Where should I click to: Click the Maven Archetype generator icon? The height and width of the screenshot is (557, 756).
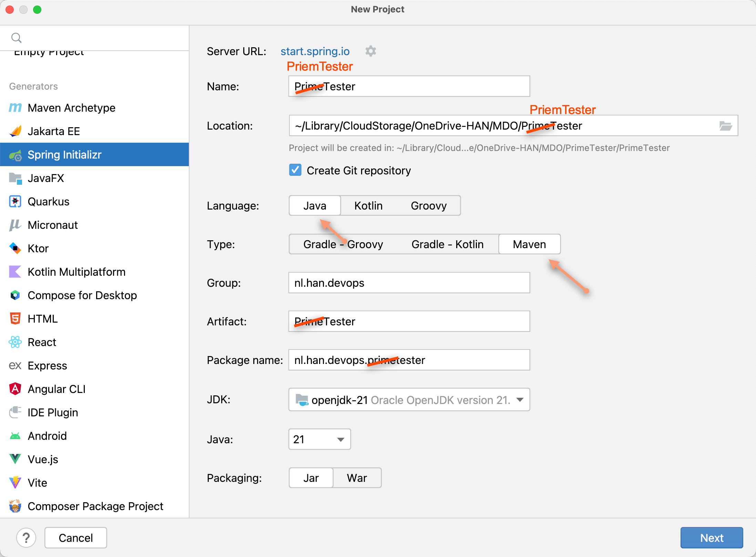click(15, 108)
